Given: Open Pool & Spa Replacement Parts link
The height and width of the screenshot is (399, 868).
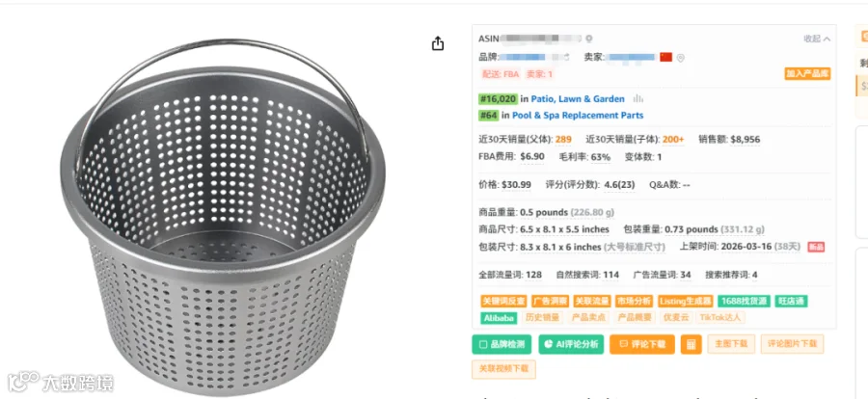Looking at the screenshot, I should (x=578, y=115).
